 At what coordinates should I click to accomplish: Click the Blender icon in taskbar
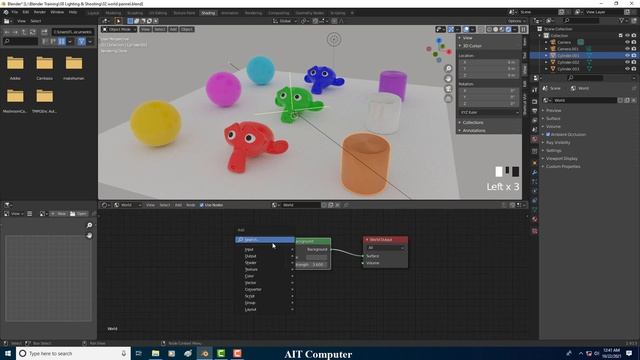click(x=205, y=353)
